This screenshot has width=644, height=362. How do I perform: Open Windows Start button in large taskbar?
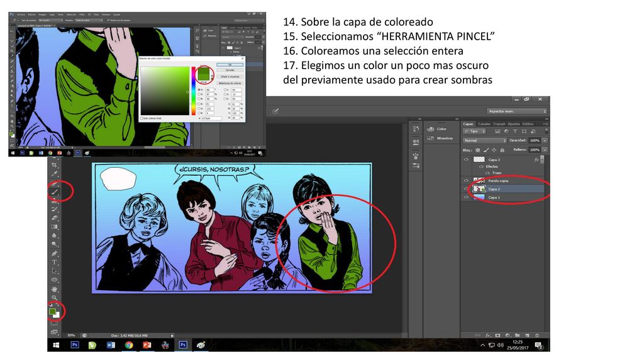click(x=56, y=345)
